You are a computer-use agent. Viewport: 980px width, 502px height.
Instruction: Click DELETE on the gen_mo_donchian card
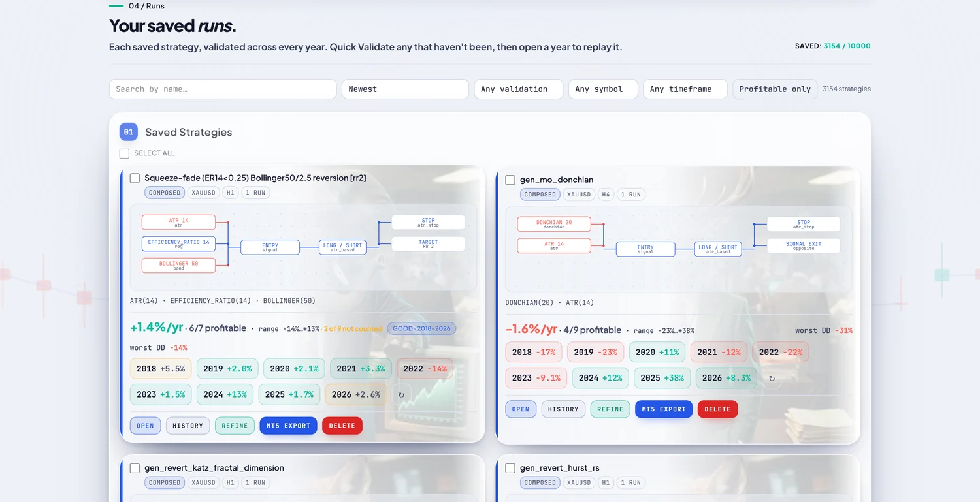(x=718, y=409)
